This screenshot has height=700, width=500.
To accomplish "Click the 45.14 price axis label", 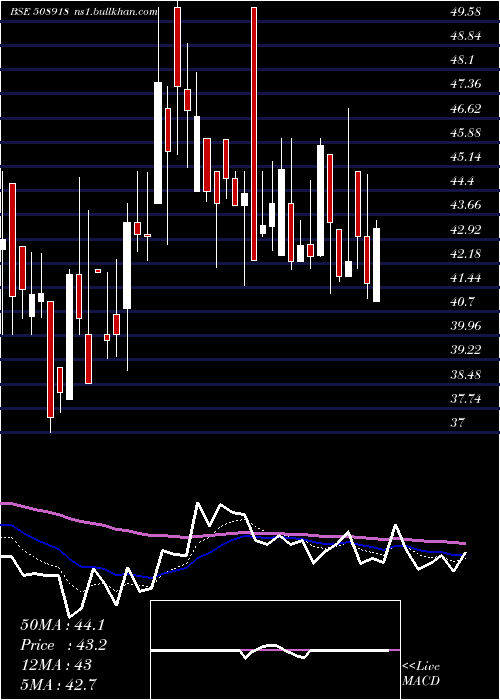I will (x=466, y=157).
